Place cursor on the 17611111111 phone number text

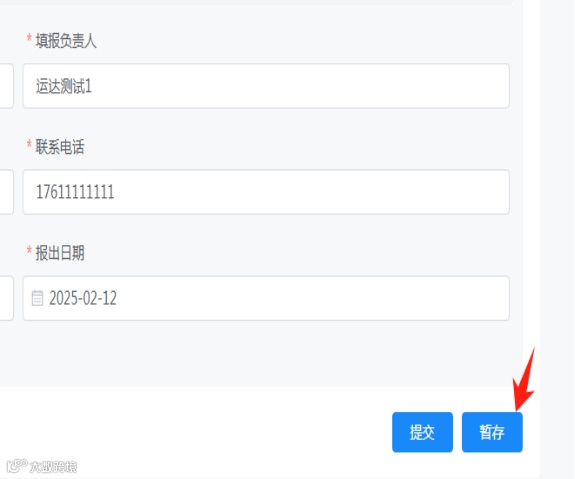pos(75,192)
